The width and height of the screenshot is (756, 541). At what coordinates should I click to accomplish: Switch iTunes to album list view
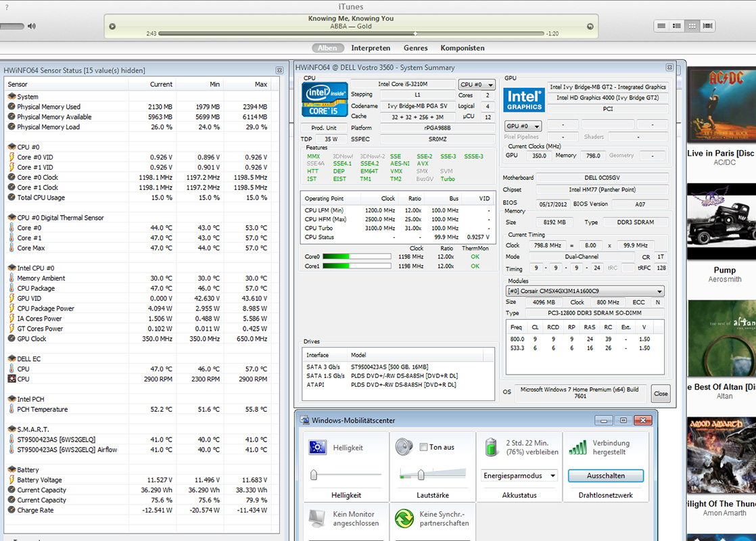677,26
